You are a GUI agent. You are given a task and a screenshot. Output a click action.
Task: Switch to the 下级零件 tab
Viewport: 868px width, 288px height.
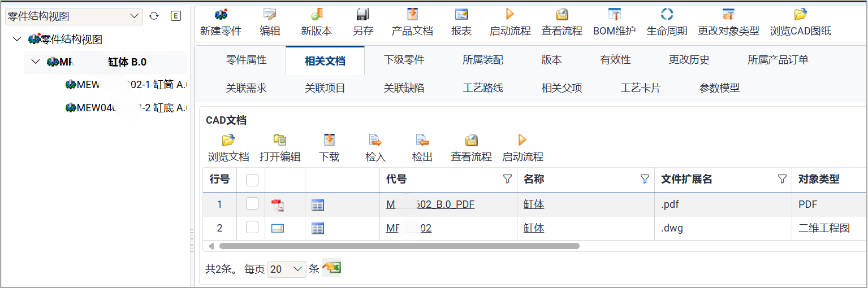[x=404, y=60]
